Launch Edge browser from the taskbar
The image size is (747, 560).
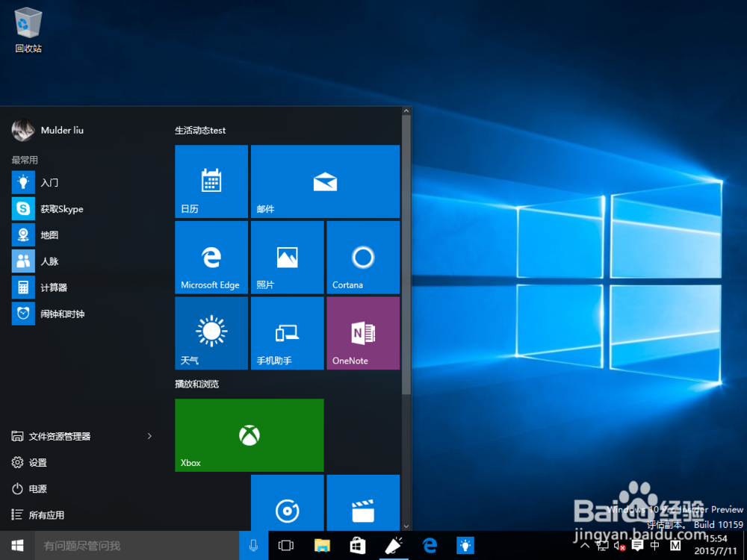pyautogui.click(x=430, y=545)
